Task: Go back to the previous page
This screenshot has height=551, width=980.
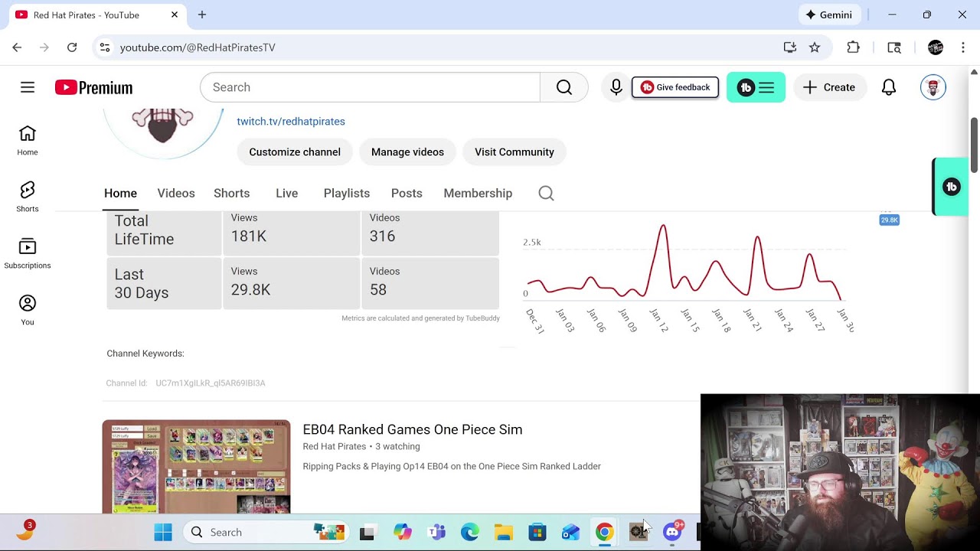Action: coord(17,47)
